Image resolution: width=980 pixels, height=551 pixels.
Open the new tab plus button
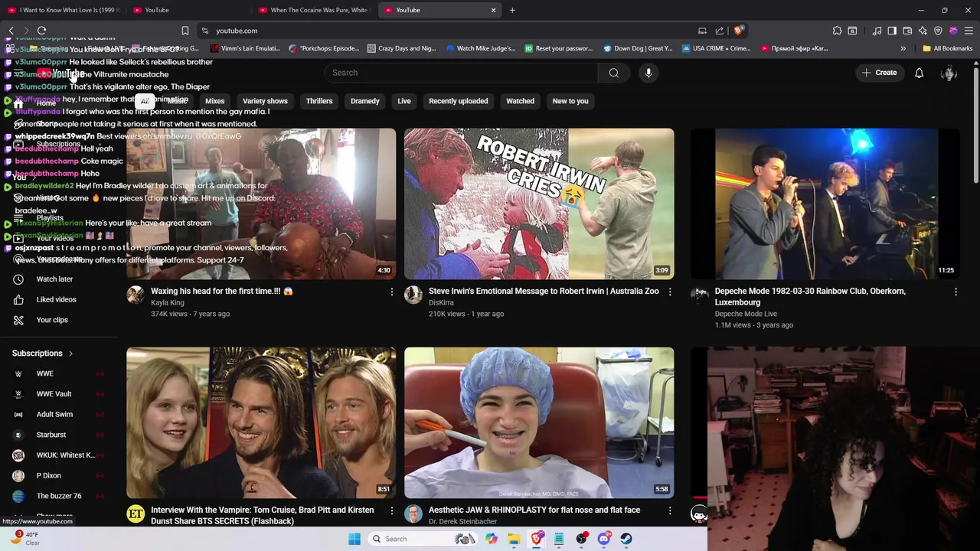pos(512,10)
